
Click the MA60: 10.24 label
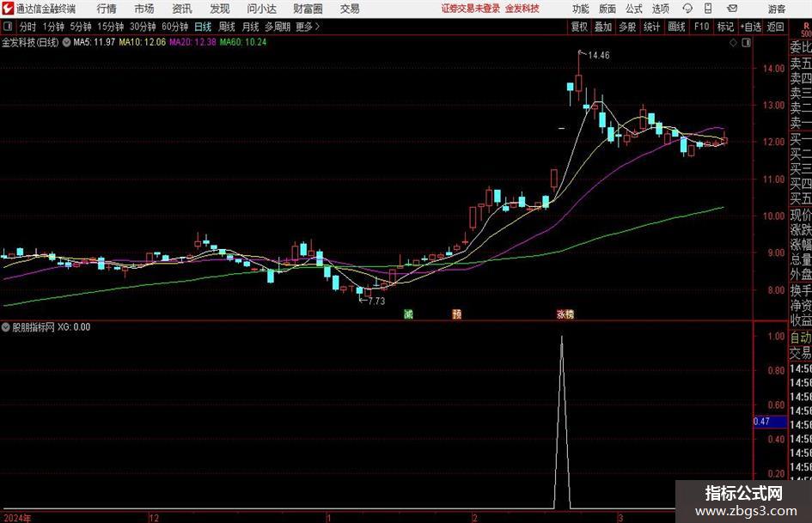click(243, 42)
